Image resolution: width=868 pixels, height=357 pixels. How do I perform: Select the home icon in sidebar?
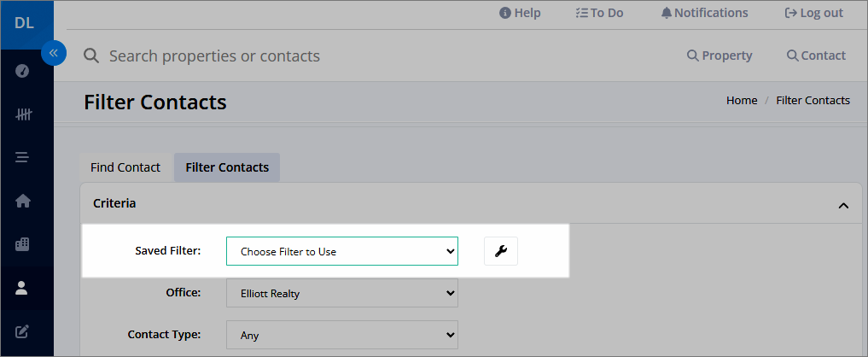click(23, 201)
